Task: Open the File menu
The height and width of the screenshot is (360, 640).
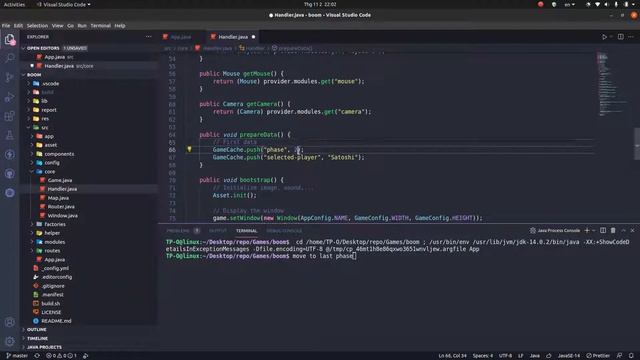Action: coord(6,25)
